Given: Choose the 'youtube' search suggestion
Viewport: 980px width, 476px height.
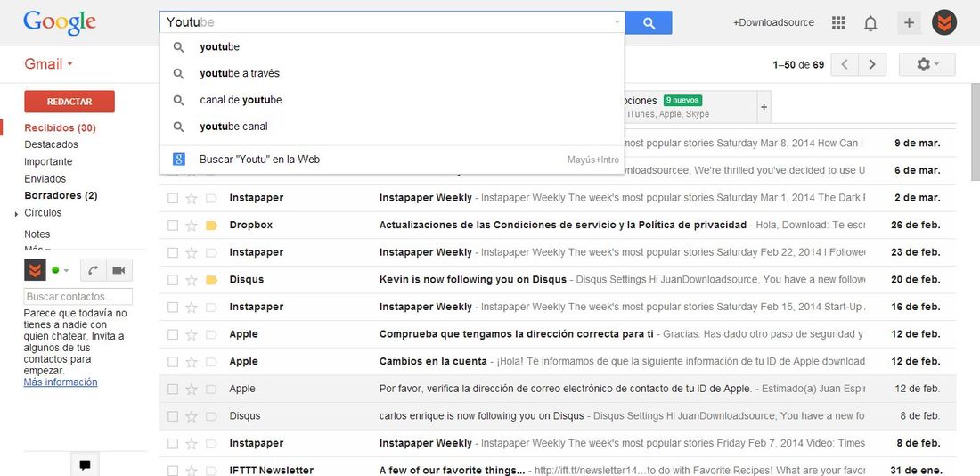Looking at the screenshot, I should [392, 47].
